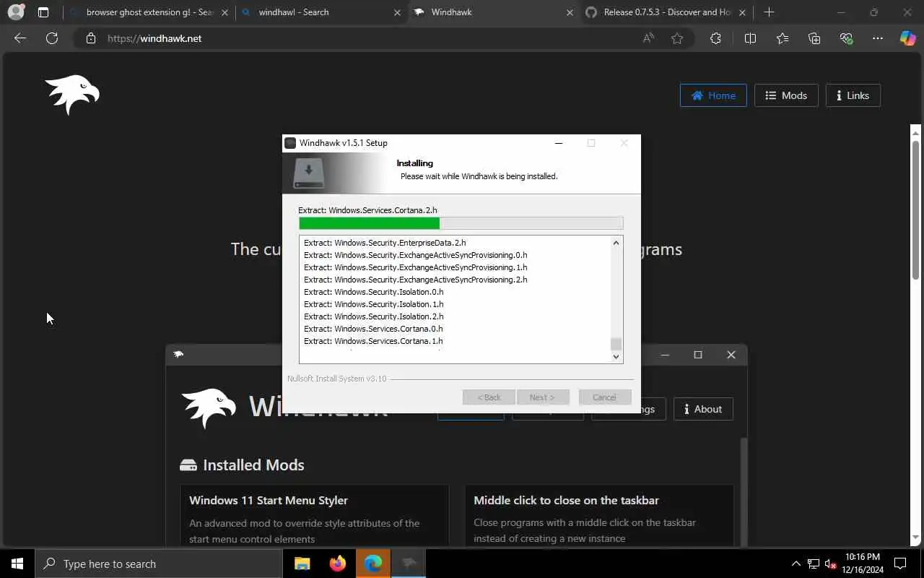Open the Mods page button
Screen dimensions: 924x578
tap(786, 95)
